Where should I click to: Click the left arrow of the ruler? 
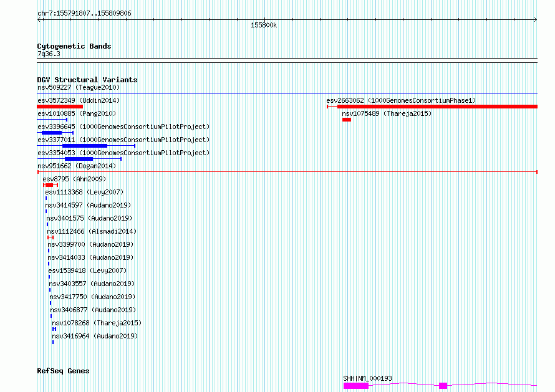pyautogui.click(x=39, y=20)
